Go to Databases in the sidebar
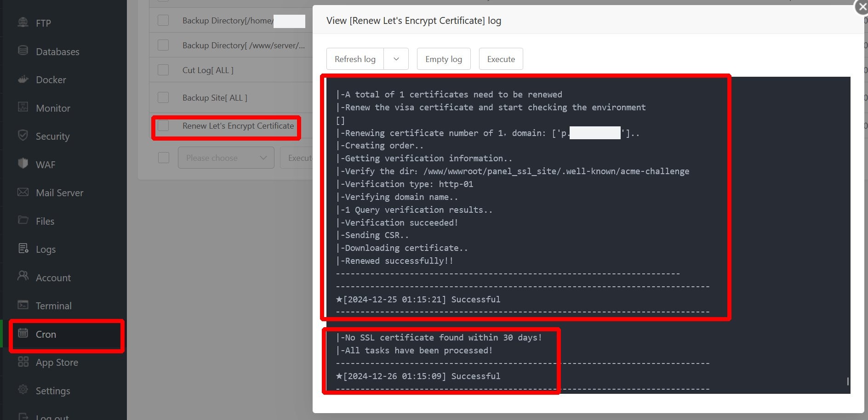868x420 pixels. coord(57,51)
